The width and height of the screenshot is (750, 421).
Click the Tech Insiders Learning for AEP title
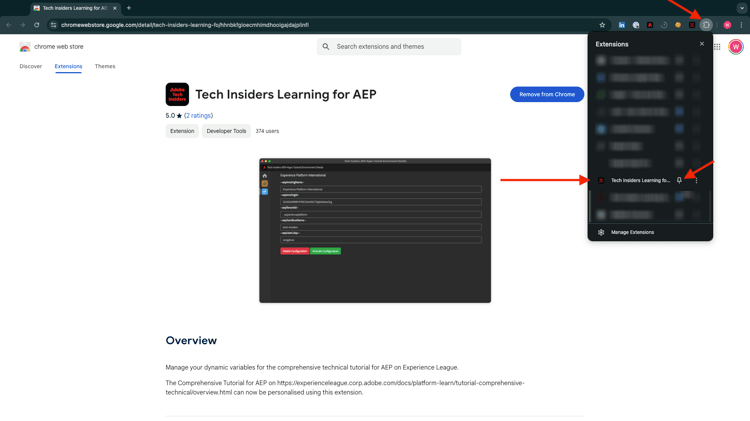tap(286, 95)
